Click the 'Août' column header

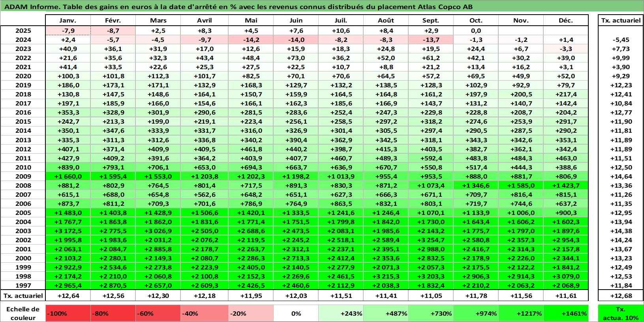tap(386, 21)
